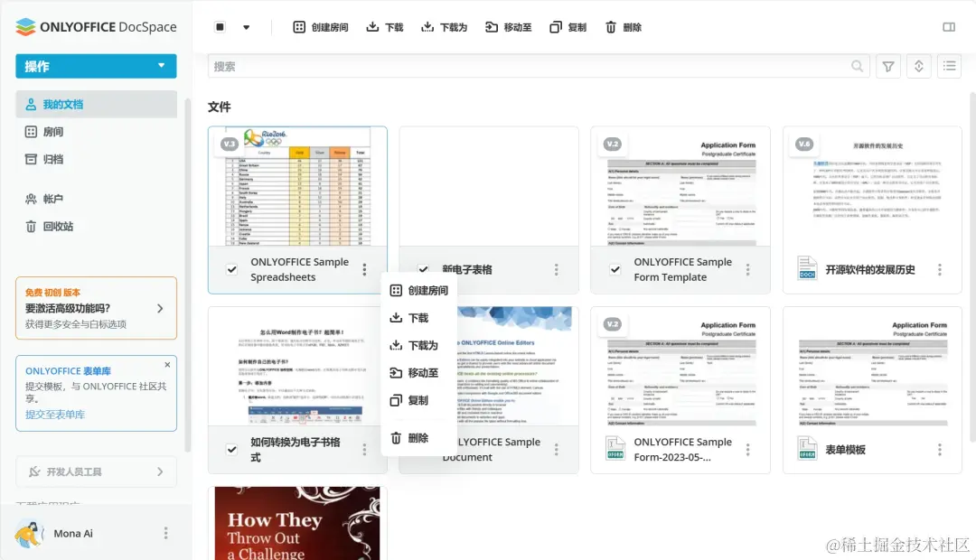
Task: Open menu for ONLYOFFICE Sample Spreadsheets
Action: click(x=365, y=269)
